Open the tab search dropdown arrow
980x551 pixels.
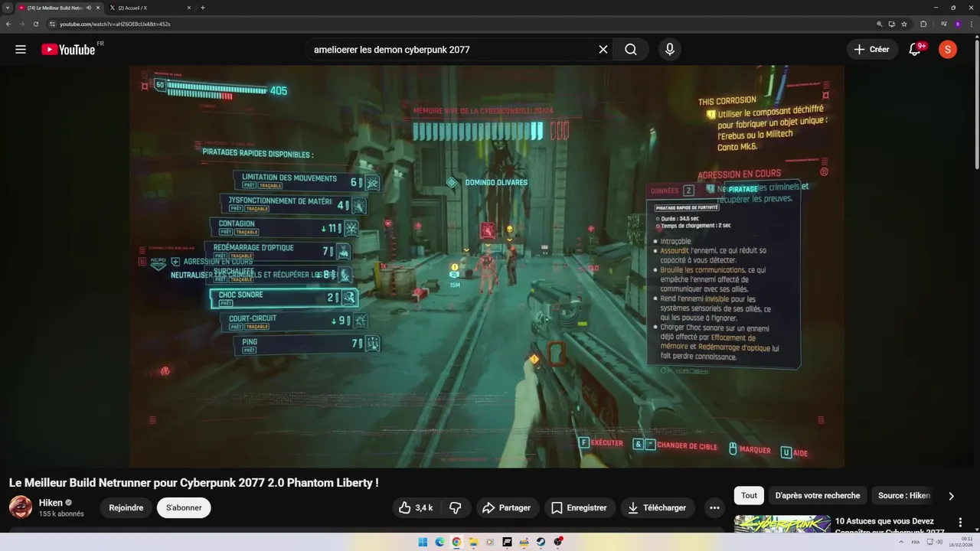pyautogui.click(x=8, y=8)
